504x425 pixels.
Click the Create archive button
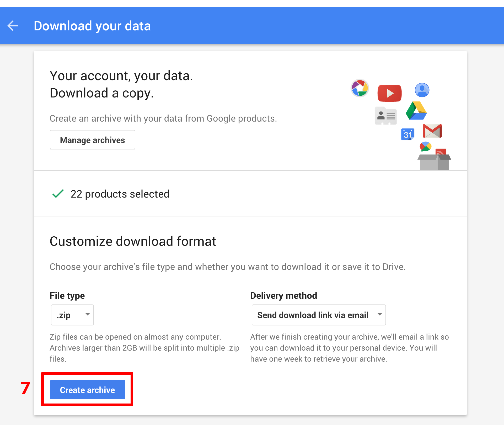(88, 390)
